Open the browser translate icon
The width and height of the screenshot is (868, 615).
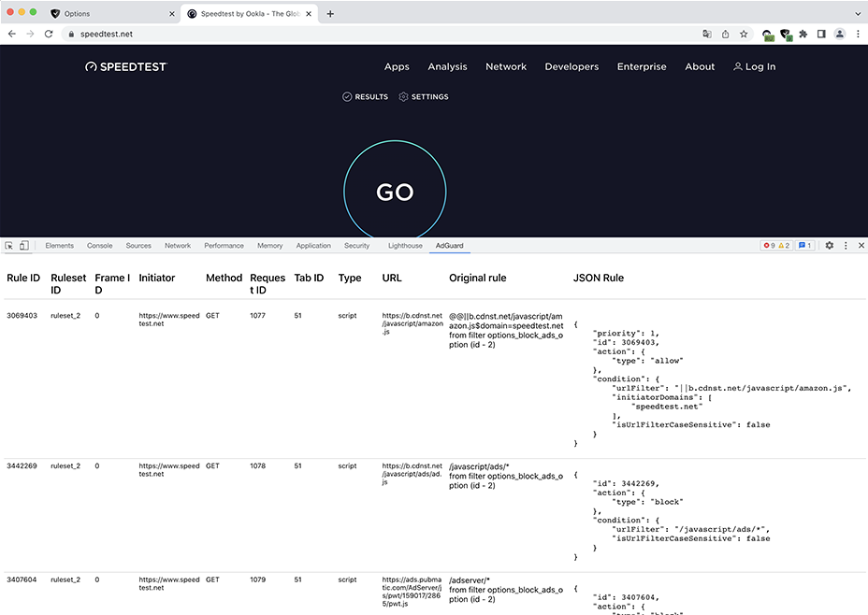click(x=707, y=33)
